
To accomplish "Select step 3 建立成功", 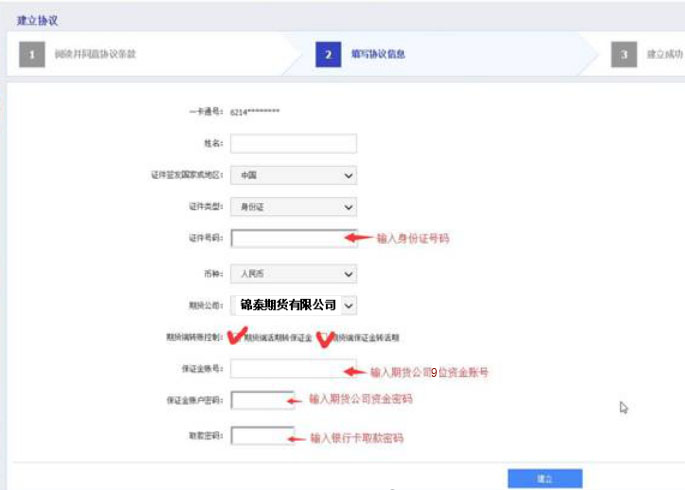I will click(x=647, y=54).
